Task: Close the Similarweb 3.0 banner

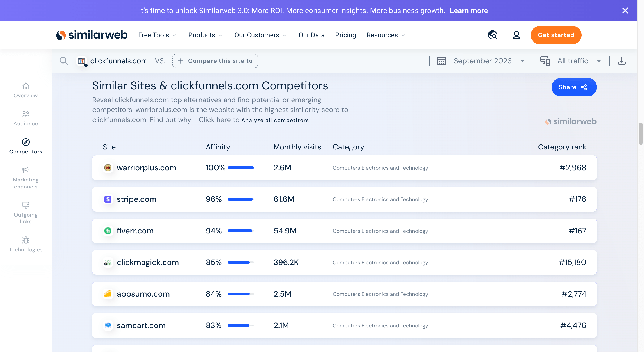Action: [x=625, y=11]
